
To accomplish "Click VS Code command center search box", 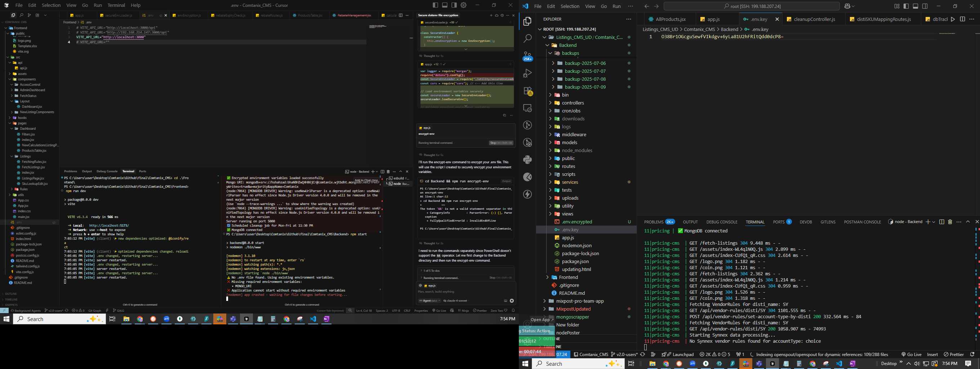I will [751, 6].
